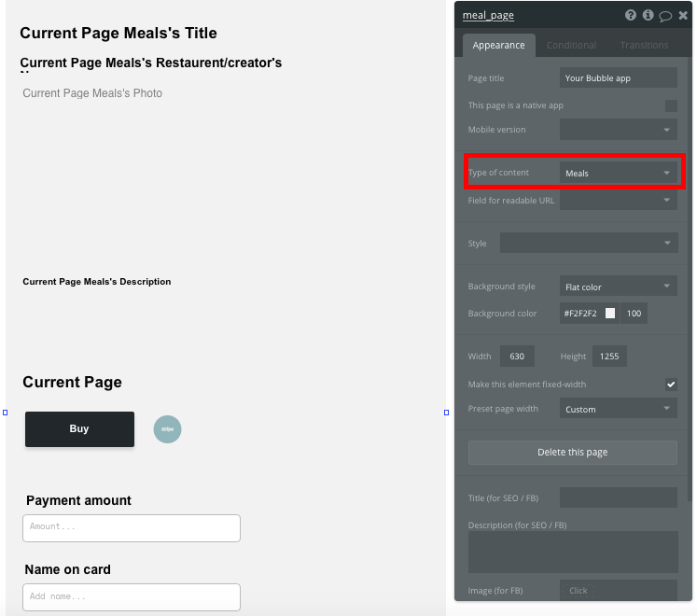Close the meal_page property panel
This screenshot has height=616, width=697.
pos(683,16)
